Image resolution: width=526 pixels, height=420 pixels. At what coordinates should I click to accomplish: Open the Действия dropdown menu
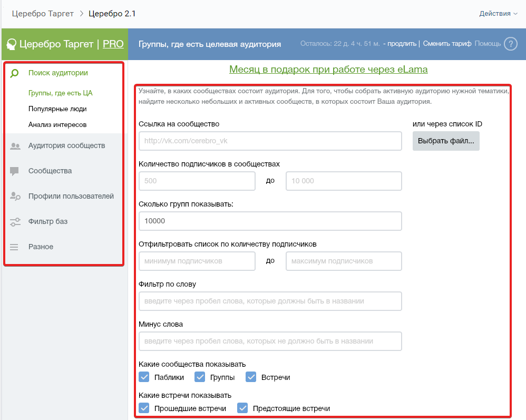point(498,14)
